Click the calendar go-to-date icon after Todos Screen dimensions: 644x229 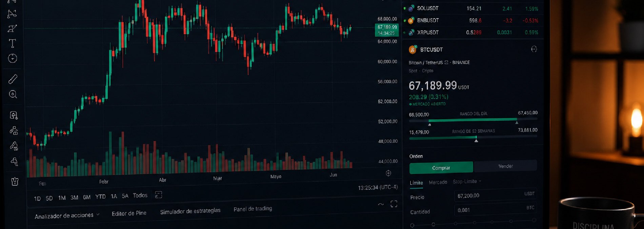158,195
